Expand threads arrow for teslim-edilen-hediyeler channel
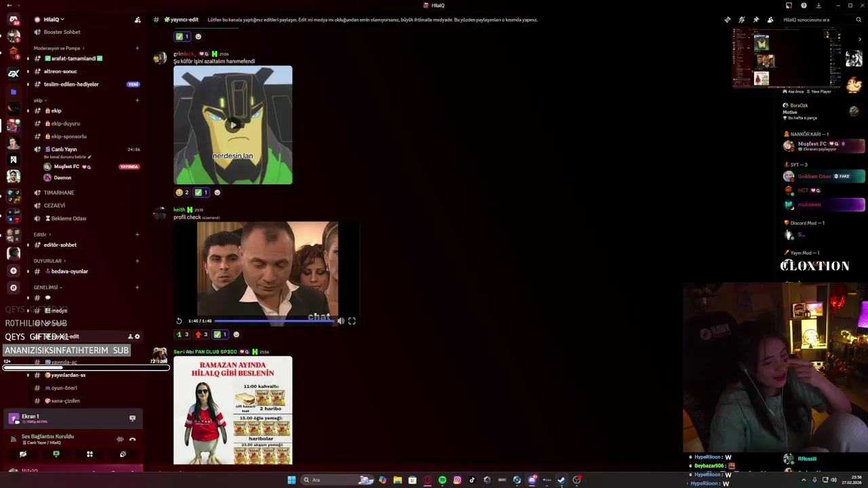The image size is (868, 488). click(28, 84)
